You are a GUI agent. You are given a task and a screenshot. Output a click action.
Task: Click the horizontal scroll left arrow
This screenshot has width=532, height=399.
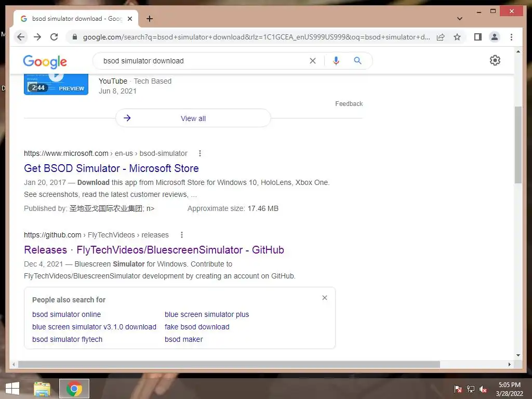14,364
